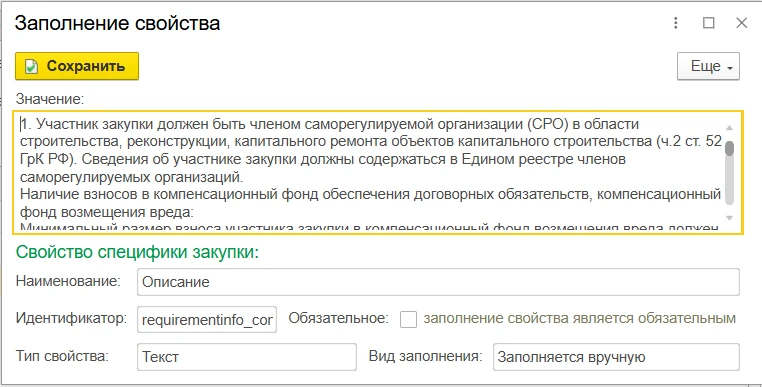Open the Еще dropdown menu
Screen dimensions: 762x387
[x=708, y=66]
